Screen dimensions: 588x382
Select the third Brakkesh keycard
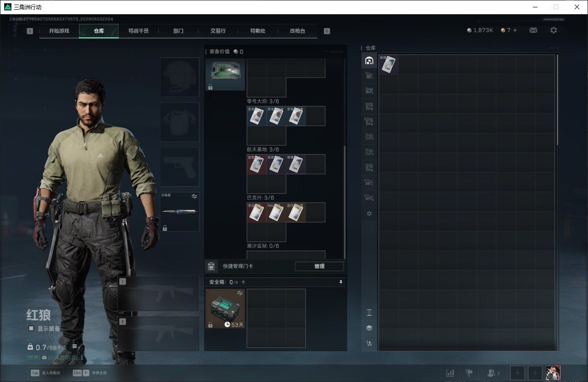[296, 213]
